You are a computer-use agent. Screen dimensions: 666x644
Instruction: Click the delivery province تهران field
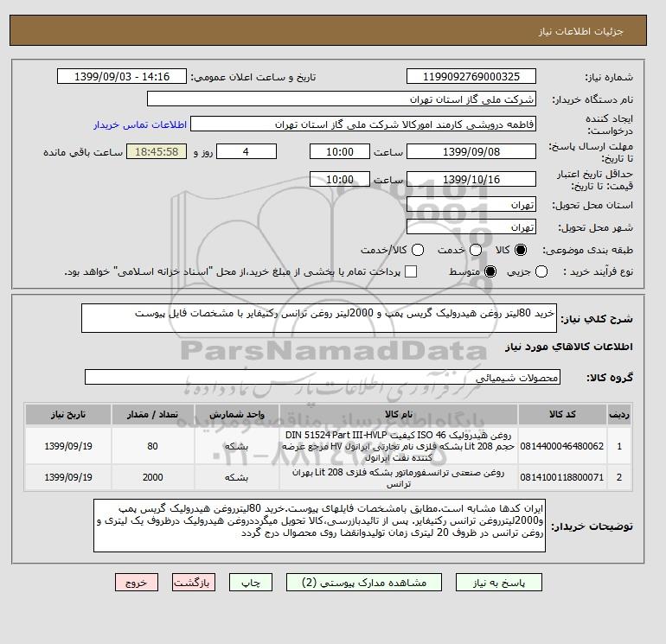(471, 205)
